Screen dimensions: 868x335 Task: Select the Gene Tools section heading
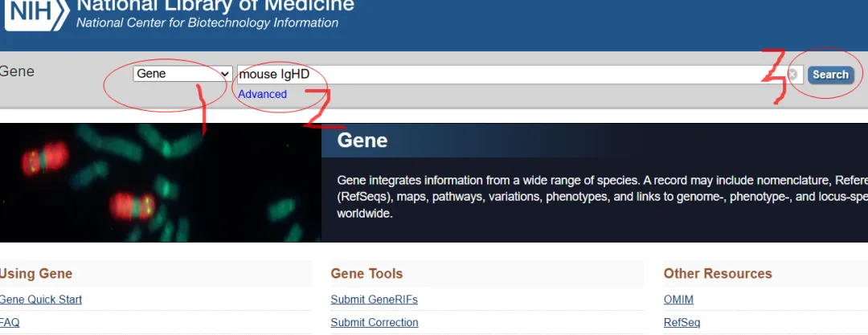tap(366, 274)
